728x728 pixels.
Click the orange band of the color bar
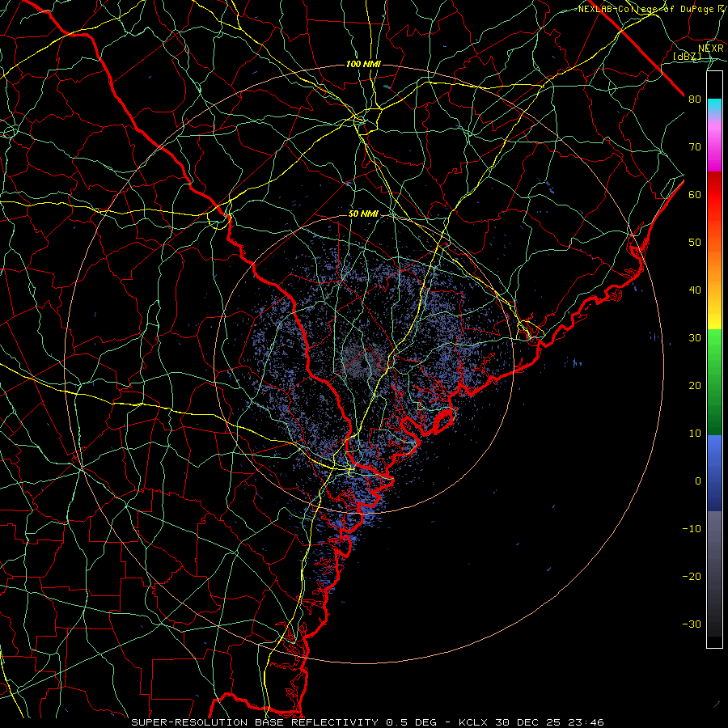coord(714,262)
